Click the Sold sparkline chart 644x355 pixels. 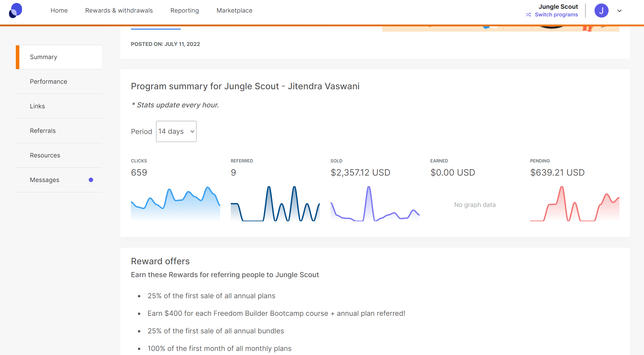click(x=375, y=203)
